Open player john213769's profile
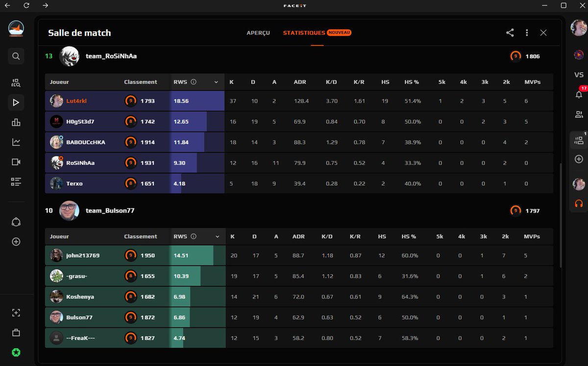 [x=83, y=256]
